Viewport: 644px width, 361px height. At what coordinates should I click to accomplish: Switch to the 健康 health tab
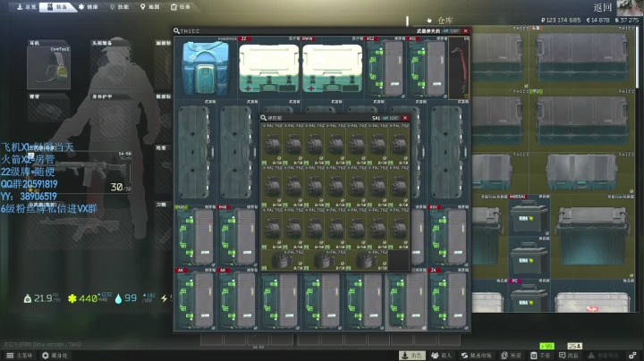[x=89, y=7]
